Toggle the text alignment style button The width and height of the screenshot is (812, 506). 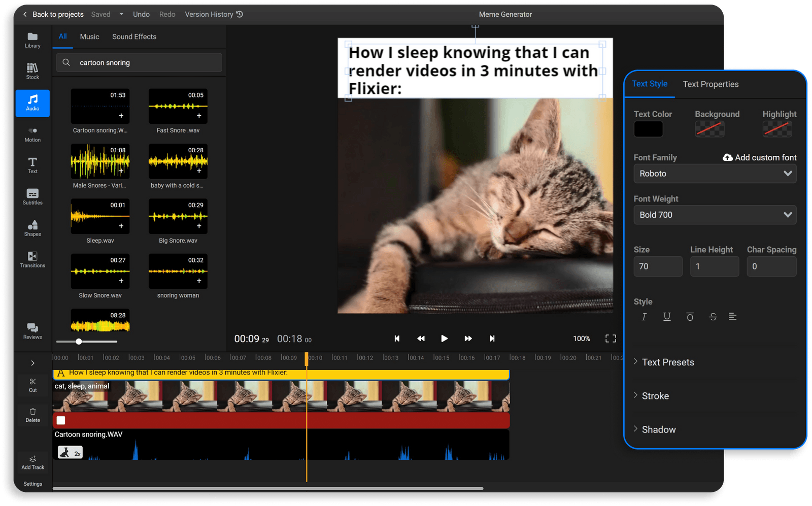732,316
